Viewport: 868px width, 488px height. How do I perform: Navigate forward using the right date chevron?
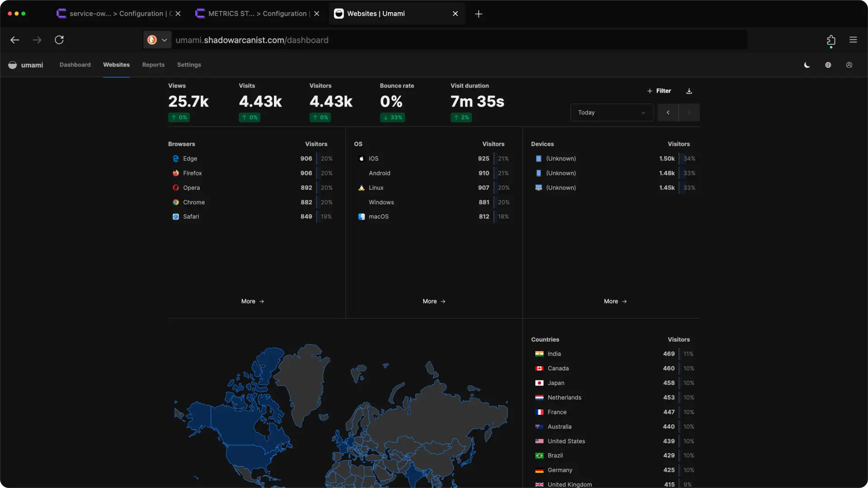point(689,113)
